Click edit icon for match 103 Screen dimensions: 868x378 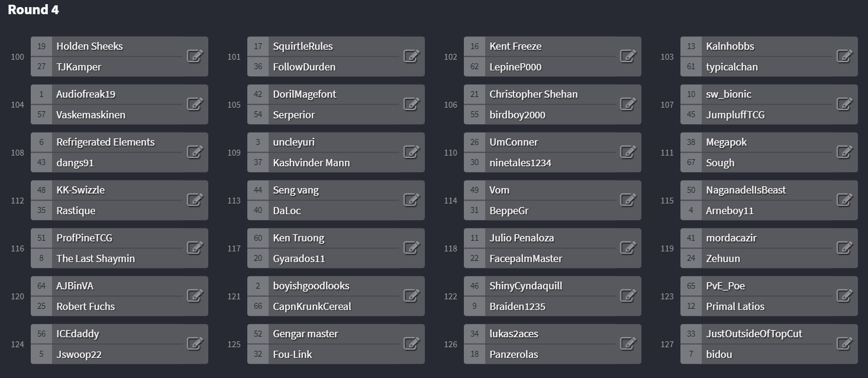(845, 56)
